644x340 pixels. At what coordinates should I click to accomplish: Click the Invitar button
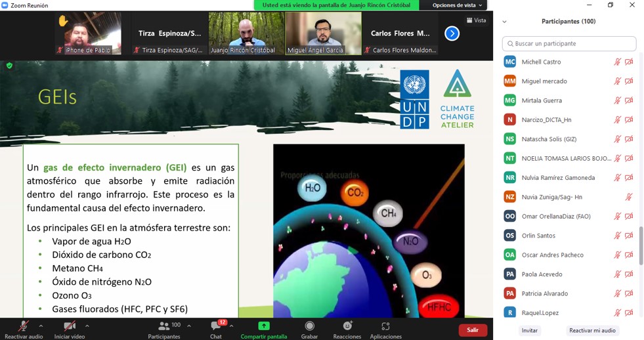(529, 331)
